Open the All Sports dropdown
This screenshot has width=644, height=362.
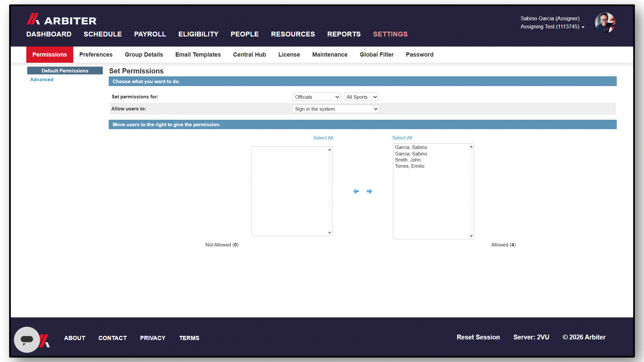click(361, 97)
